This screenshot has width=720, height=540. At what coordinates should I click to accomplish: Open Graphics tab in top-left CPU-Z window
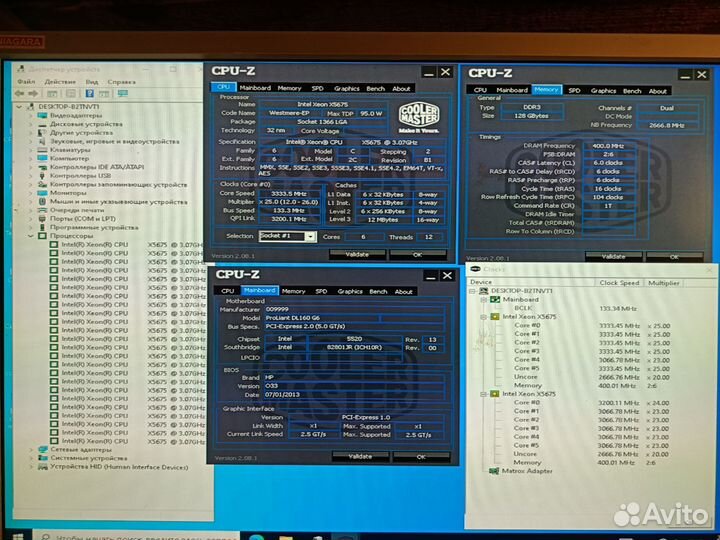[347, 89]
